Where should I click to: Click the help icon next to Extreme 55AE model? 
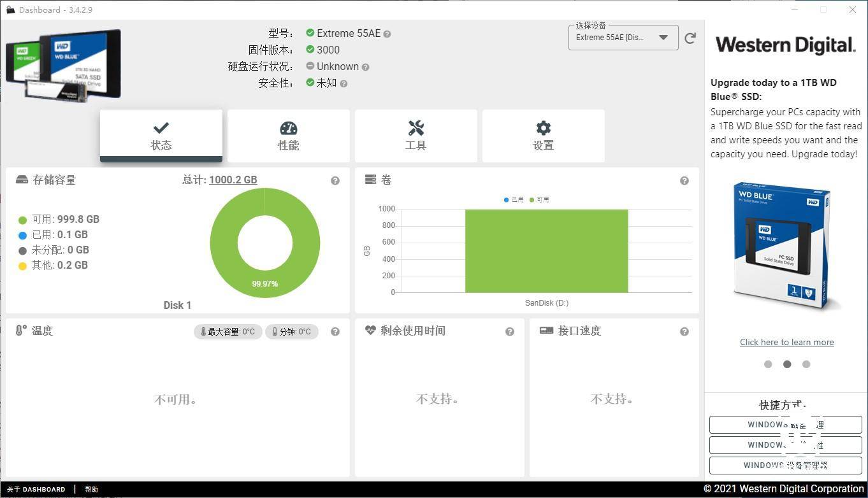[x=387, y=33]
